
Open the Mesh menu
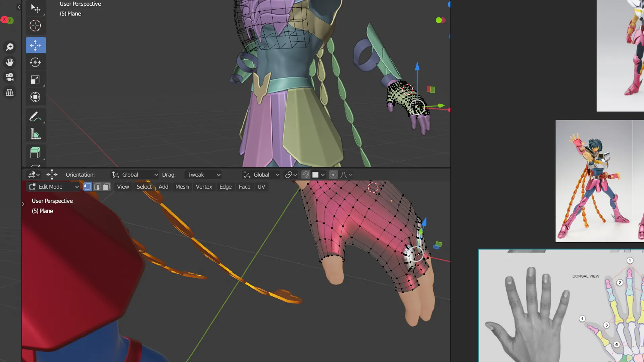[x=182, y=187]
